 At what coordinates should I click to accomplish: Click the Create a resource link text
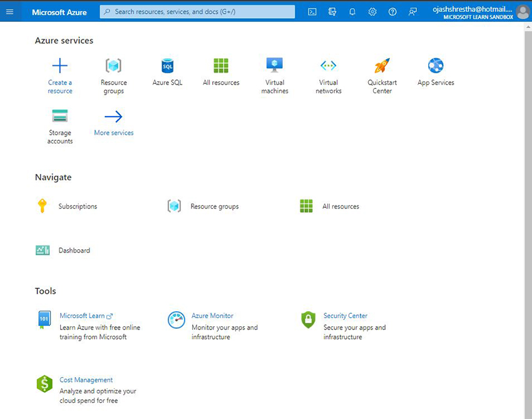click(59, 86)
